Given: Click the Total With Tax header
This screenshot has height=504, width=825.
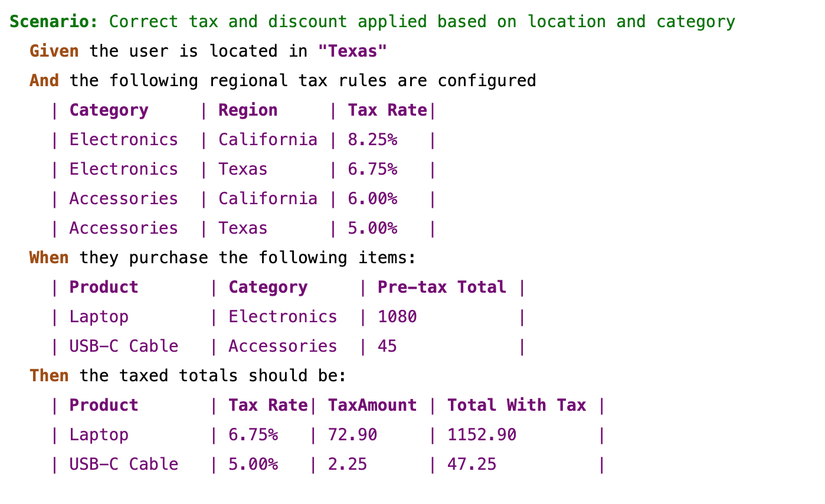Looking at the screenshot, I should 516,405.
